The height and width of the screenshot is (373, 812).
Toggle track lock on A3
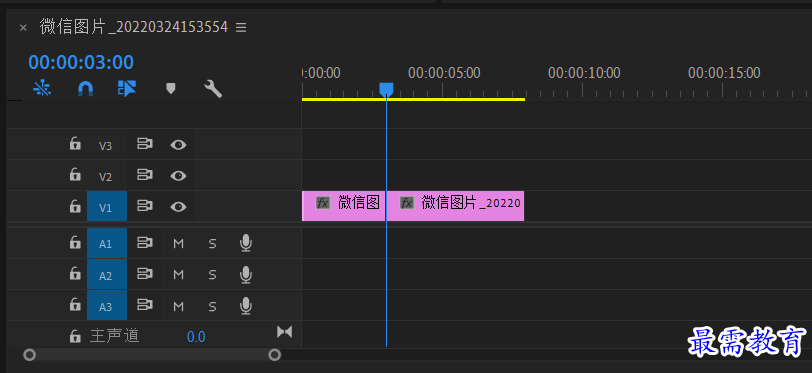75,305
